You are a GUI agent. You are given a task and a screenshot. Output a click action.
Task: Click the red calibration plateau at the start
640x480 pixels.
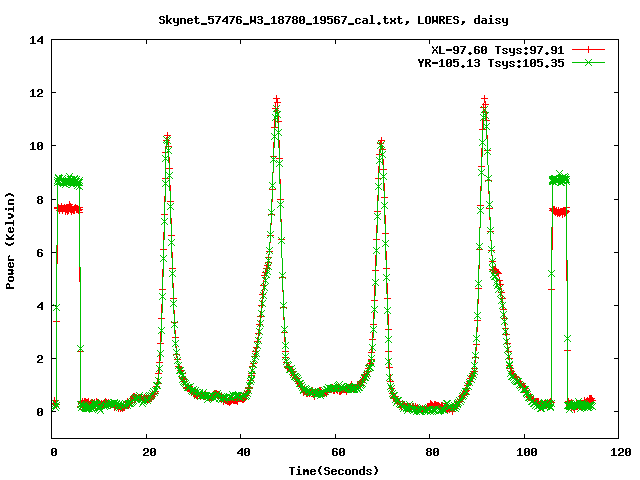pyautogui.click(x=68, y=208)
